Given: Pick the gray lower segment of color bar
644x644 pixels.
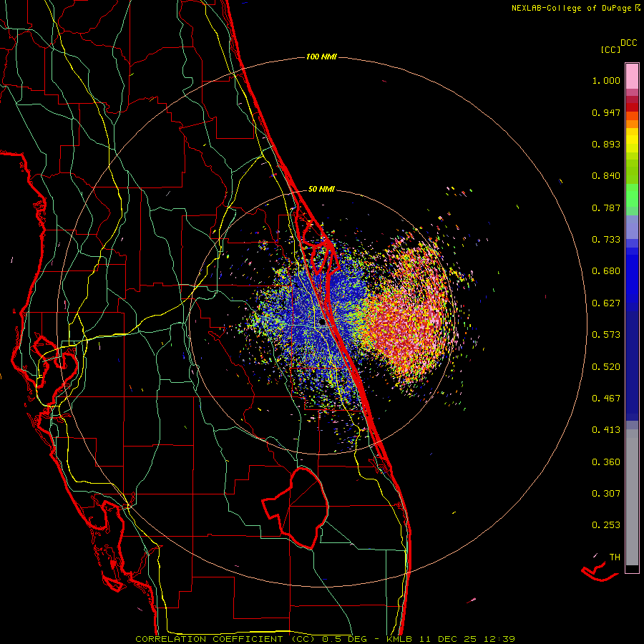Looking at the screenshot, I should (632, 497).
